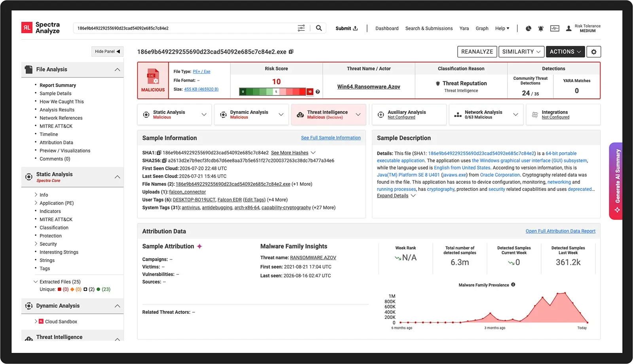Viewport: 633px width, 364px height.
Task: Click the hash search input field
Action: click(x=185, y=28)
